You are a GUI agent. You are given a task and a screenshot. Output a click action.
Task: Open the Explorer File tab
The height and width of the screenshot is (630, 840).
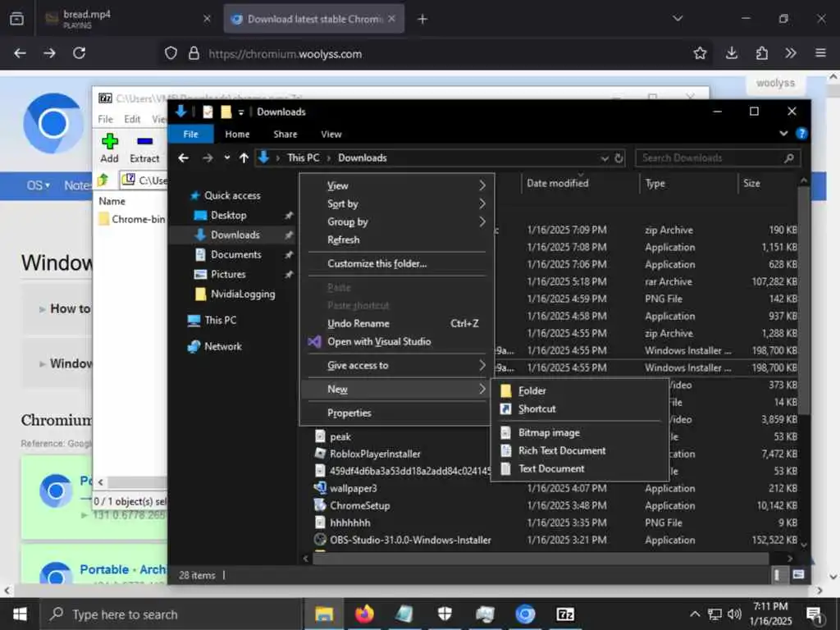click(x=190, y=134)
